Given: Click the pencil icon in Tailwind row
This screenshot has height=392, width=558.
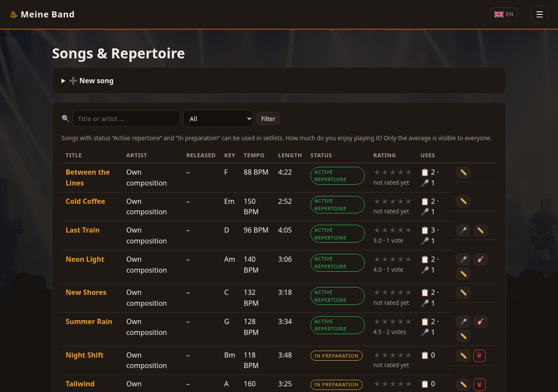Looking at the screenshot, I should point(463,385).
